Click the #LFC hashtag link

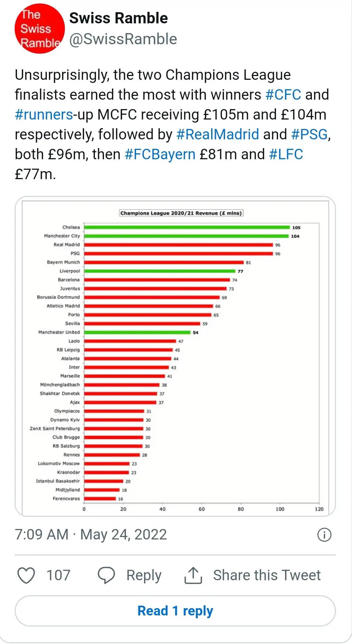[x=286, y=154]
